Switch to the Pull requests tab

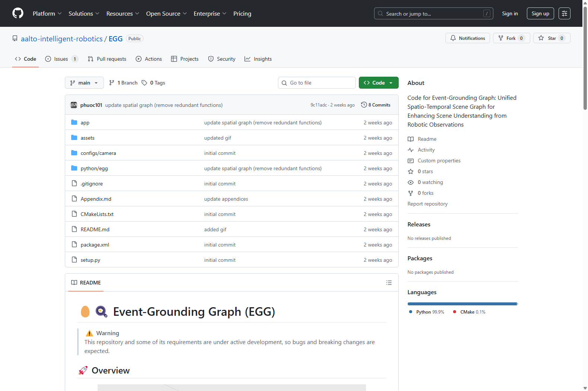coord(107,59)
